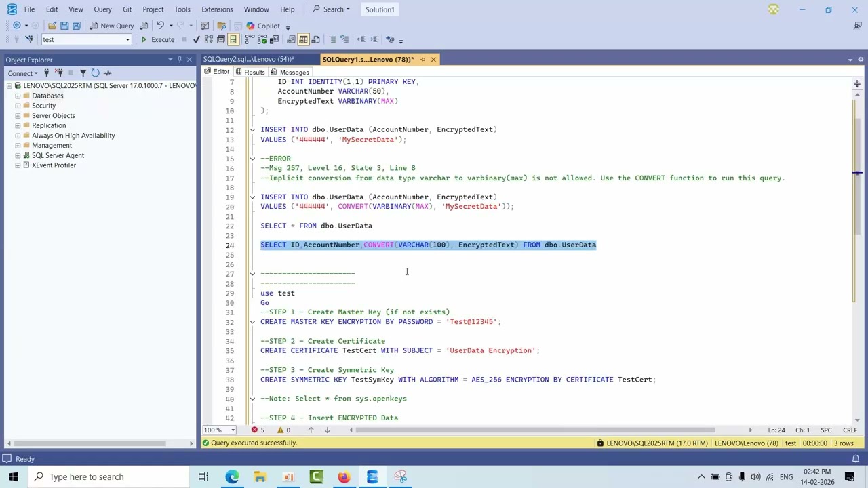Image resolution: width=868 pixels, height=488 pixels.
Task: Click the errors count indicator showing 5
Action: pyautogui.click(x=258, y=430)
